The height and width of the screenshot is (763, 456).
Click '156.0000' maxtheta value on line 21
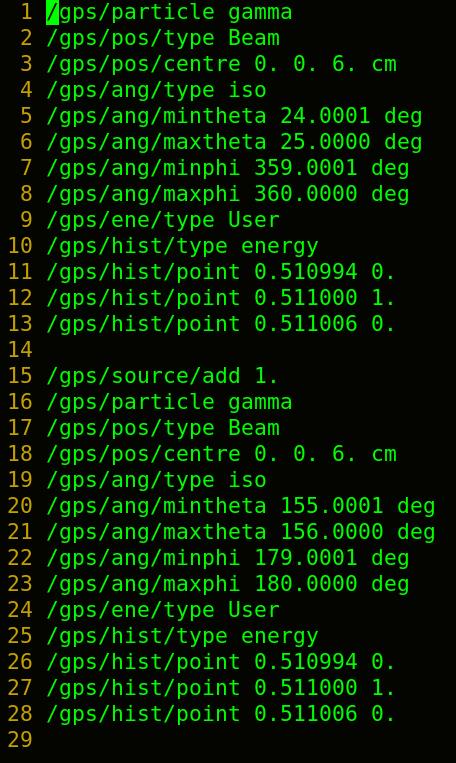[331, 532]
